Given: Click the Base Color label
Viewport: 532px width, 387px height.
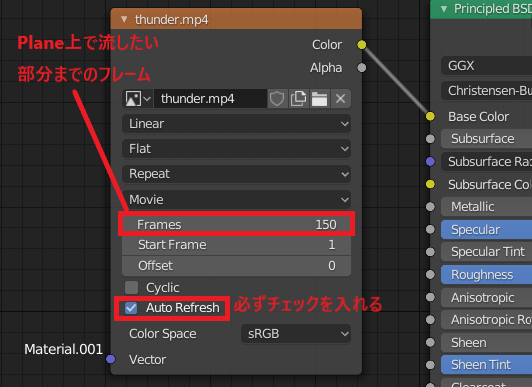Looking at the screenshot, I should (478, 117).
